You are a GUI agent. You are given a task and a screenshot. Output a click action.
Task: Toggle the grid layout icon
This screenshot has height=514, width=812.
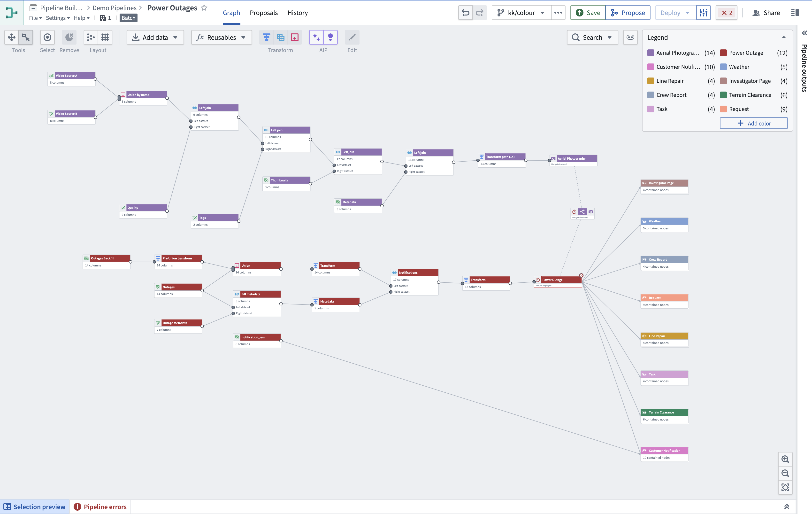pyautogui.click(x=105, y=38)
